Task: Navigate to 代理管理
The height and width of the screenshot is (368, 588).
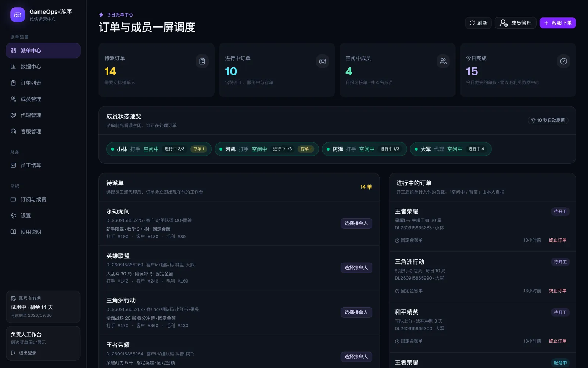Action: pyautogui.click(x=43, y=115)
